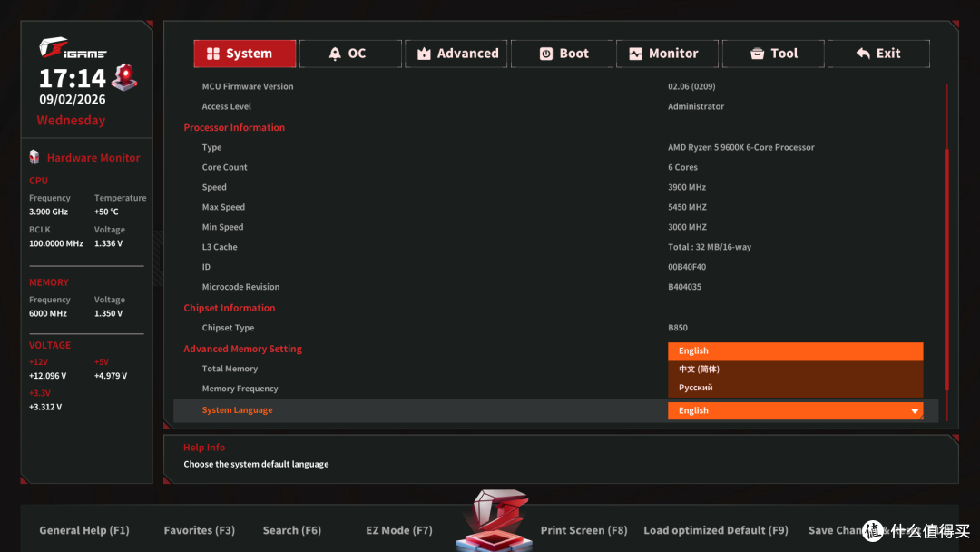Click Print Screen (F8)
Screen dimensions: 980x552
[x=583, y=530]
